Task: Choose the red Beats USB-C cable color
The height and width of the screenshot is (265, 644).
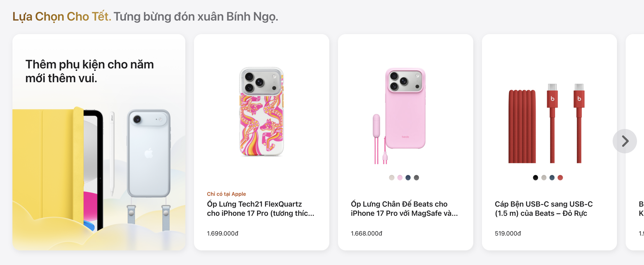Action: [560, 178]
